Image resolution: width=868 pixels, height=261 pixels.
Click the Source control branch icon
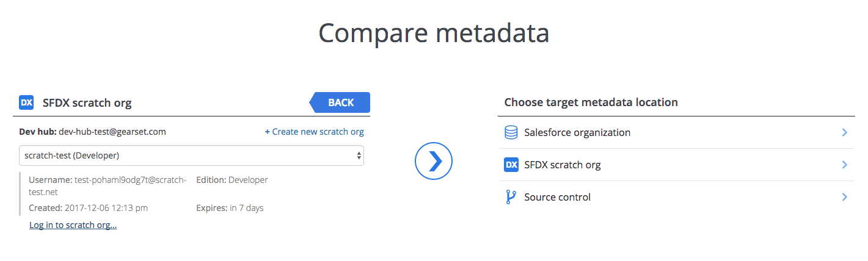[511, 197]
